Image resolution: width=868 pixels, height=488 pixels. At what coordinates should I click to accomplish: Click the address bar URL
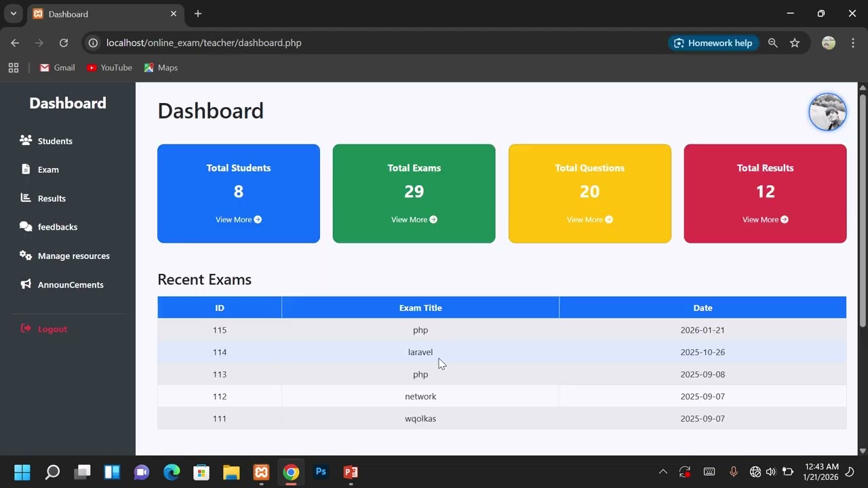tap(204, 43)
